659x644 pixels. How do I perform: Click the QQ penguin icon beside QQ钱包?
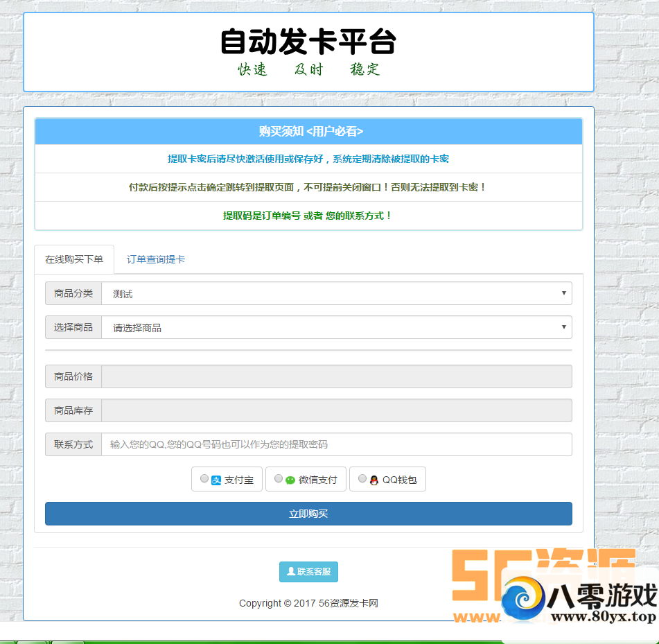point(373,478)
